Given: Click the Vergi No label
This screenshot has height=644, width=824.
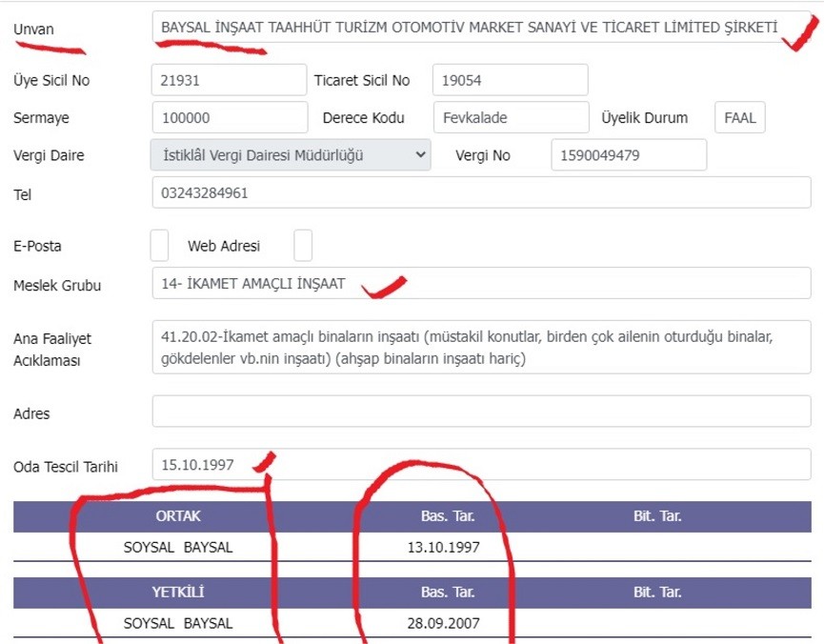Looking at the screenshot, I should coord(483,155).
